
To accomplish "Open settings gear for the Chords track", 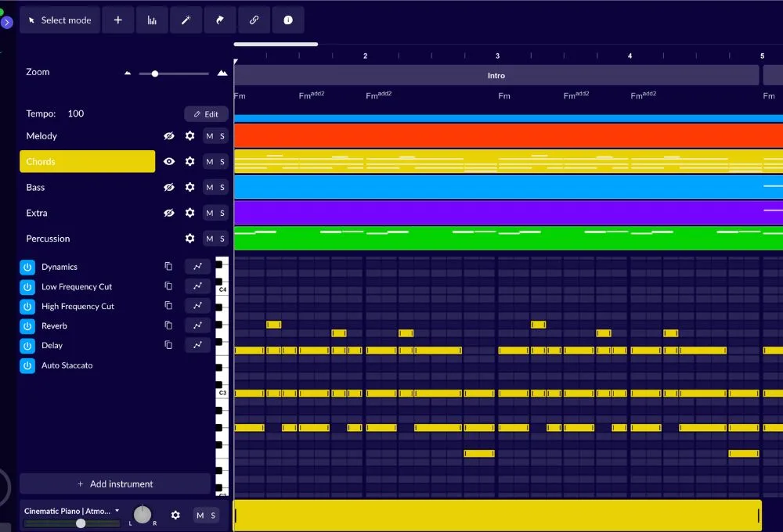I will point(189,161).
